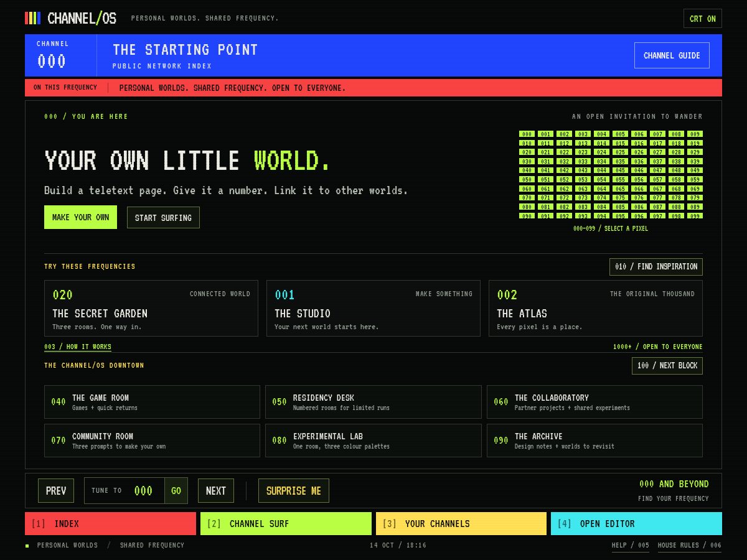Go to 100 / Next Block

coord(667,366)
